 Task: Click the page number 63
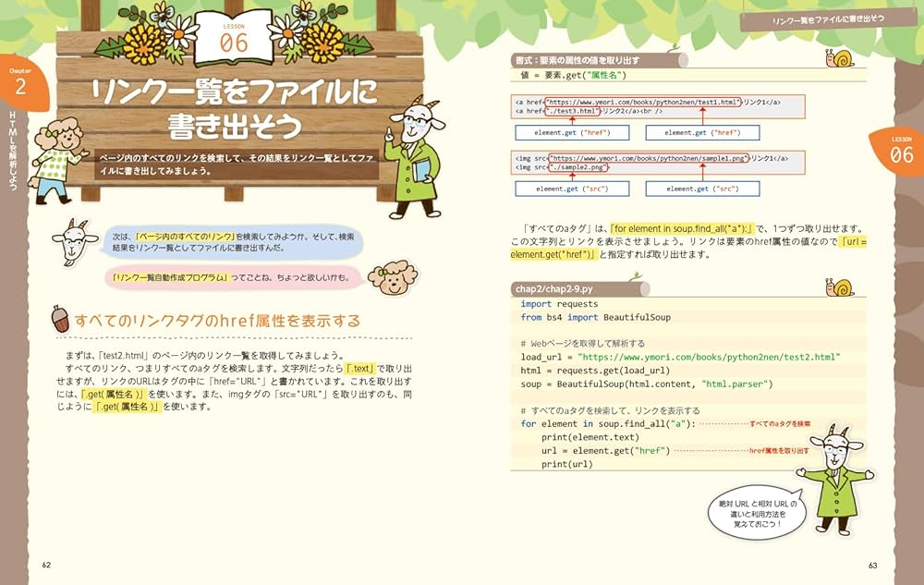[872, 565]
